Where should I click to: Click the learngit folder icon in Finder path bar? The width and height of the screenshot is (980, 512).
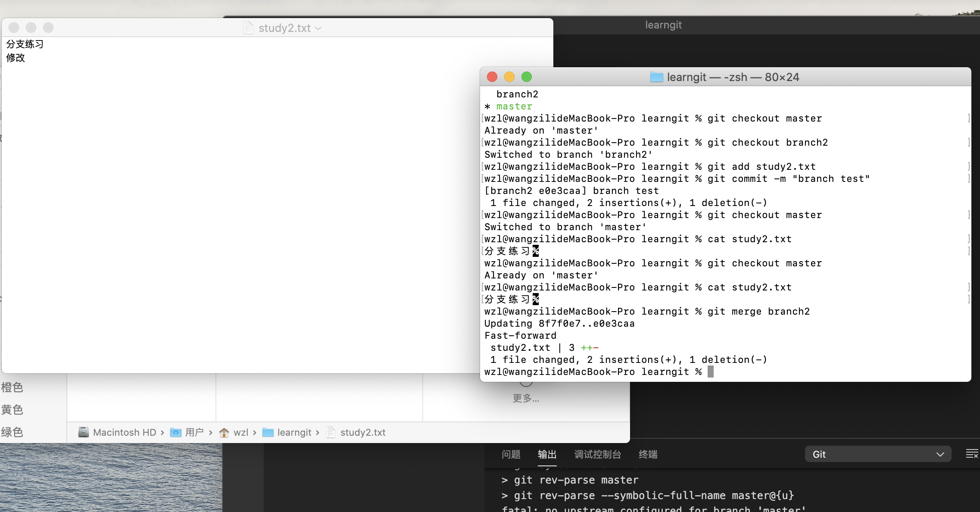tap(268, 432)
